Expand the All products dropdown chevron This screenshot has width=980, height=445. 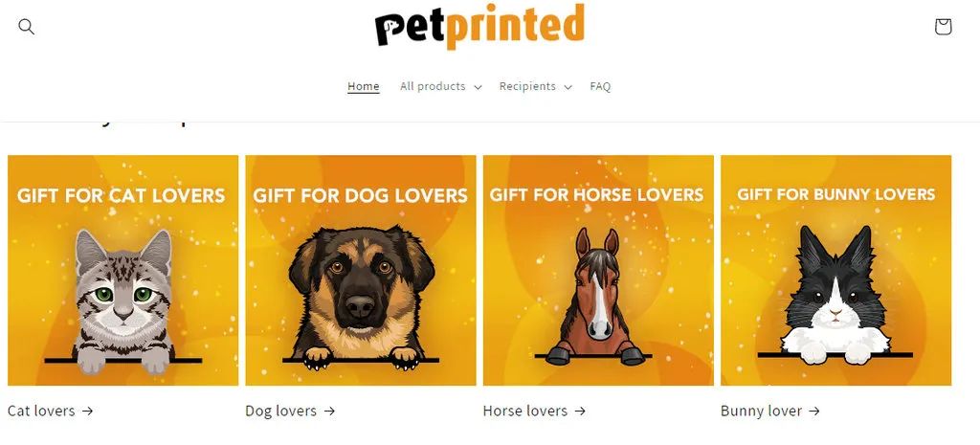click(478, 87)
